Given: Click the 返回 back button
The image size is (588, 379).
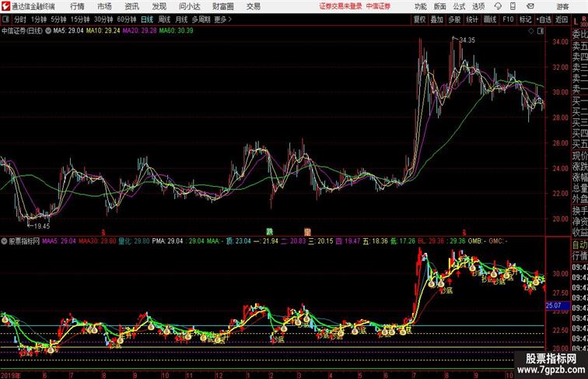Looking at the screenshot, I should pyautogui.click(x=562, y=19).
